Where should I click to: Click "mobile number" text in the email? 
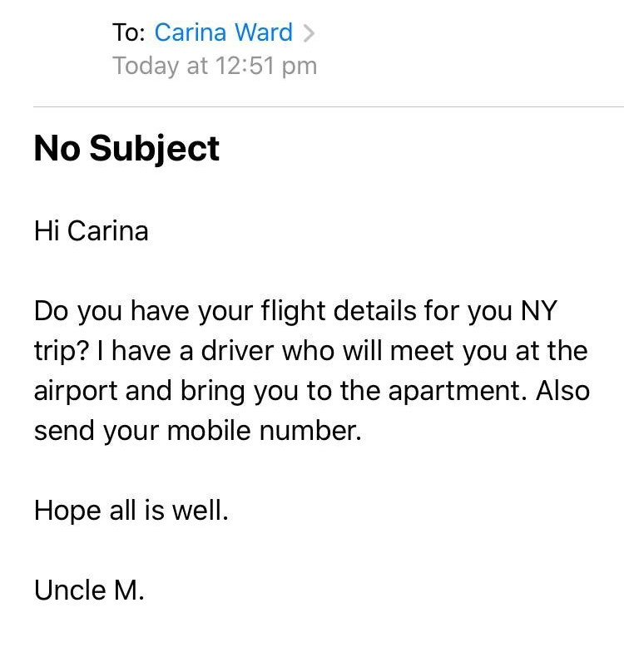(x=265, y=430)
